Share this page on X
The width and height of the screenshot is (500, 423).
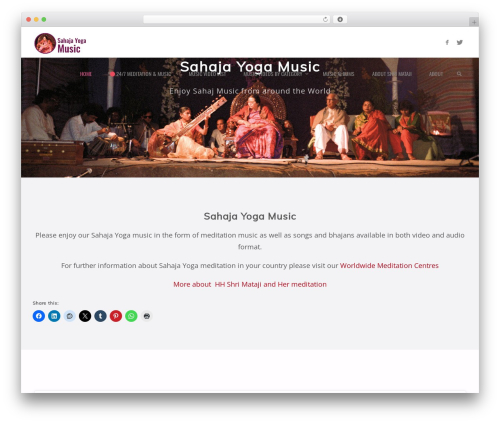click(x=85, y=316)
